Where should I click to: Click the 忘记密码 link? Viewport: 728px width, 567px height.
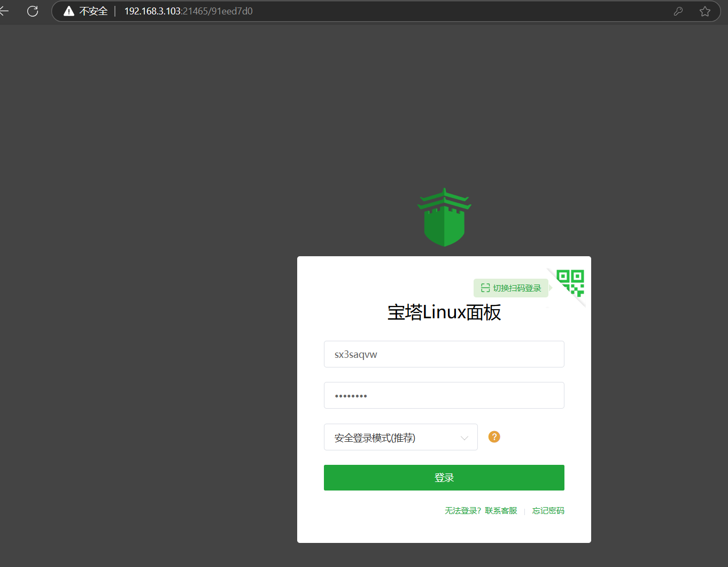(548, 511)
